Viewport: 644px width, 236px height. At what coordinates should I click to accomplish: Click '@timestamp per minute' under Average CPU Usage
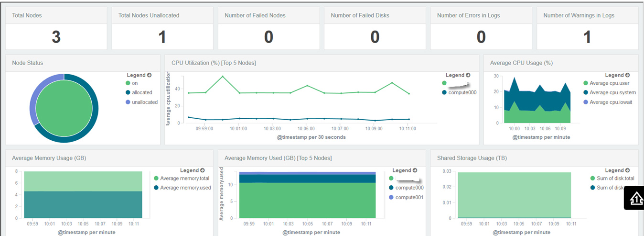541,137
